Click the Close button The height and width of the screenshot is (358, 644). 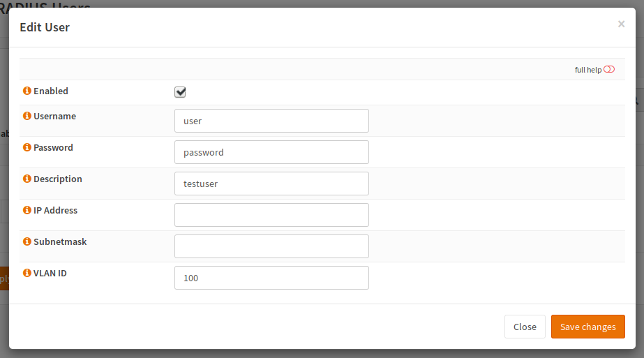pyautogui.click(x=525, y=327)
